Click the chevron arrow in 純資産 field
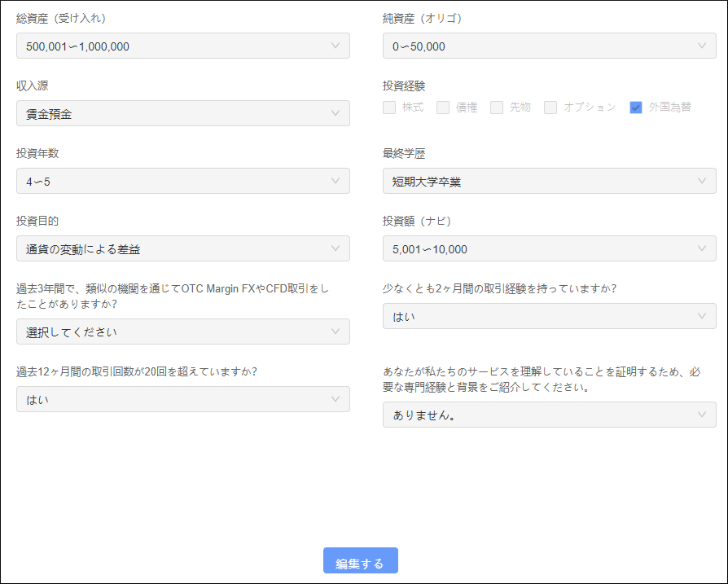Screen dimensions: 728x584 [702, 46]
